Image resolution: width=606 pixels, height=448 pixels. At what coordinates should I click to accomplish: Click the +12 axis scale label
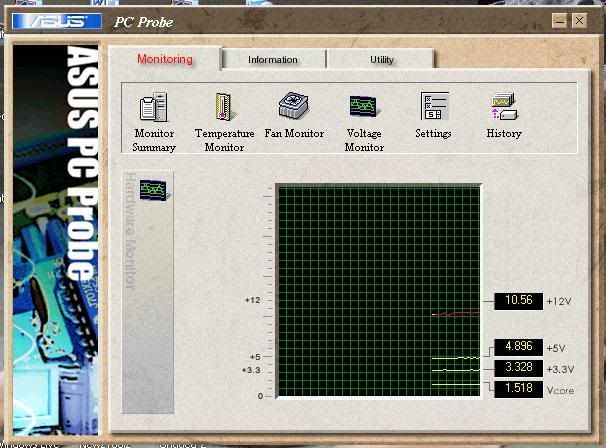(253, 300)
